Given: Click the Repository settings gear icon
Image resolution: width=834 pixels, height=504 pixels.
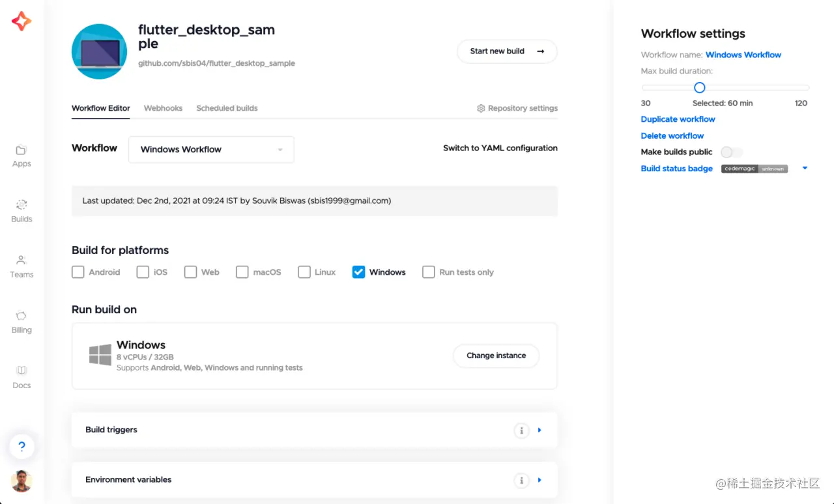Looking at the screenshot, I should point(481,108).
